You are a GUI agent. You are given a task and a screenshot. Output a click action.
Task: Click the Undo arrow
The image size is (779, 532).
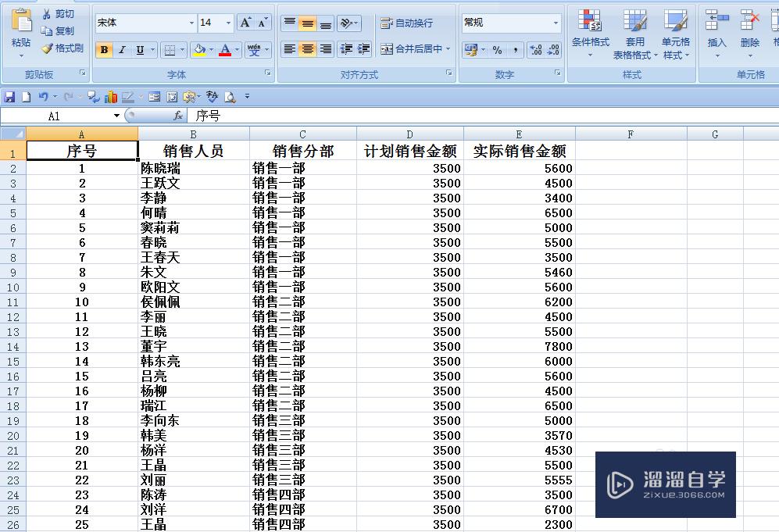point(44,97)
